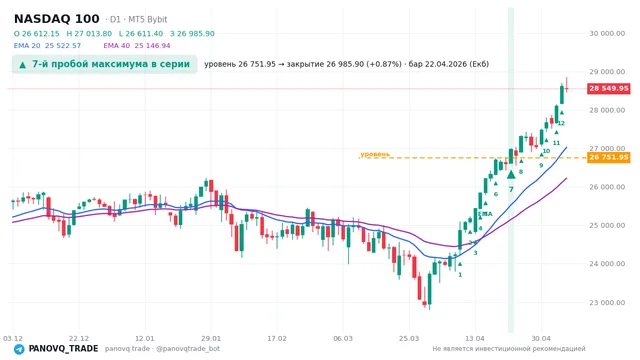Click the large breakout triangle marker 7
640x360 pixels.
point(511,175)
